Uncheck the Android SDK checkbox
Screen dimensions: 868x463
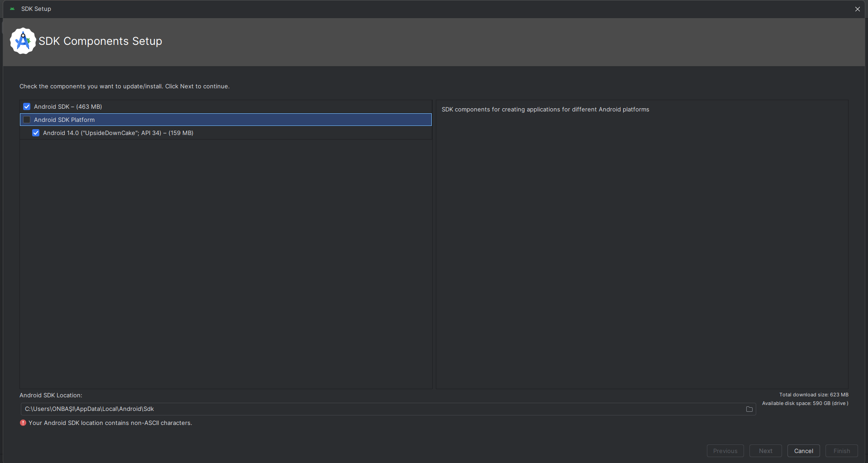click(27, 106)
